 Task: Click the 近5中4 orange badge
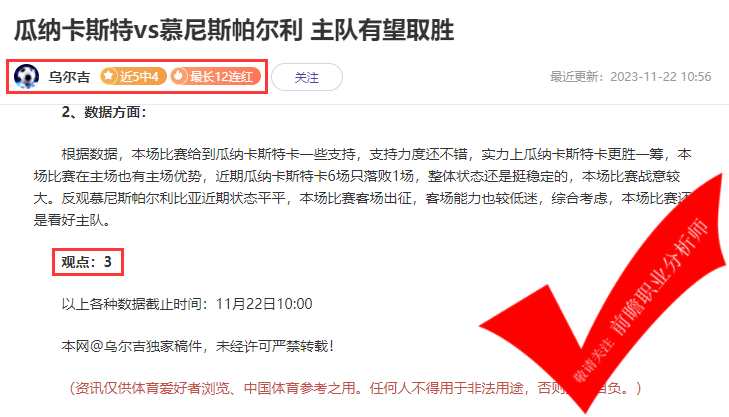tap(133, 76)
